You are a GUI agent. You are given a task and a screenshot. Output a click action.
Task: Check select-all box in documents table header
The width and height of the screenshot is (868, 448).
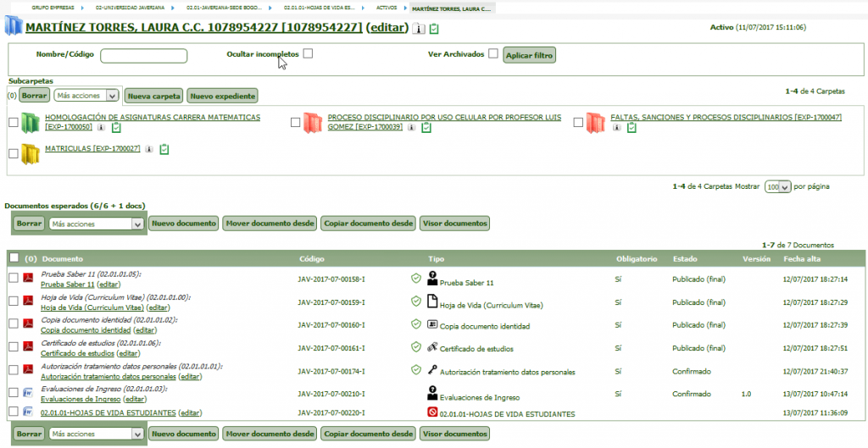(14, 257)
